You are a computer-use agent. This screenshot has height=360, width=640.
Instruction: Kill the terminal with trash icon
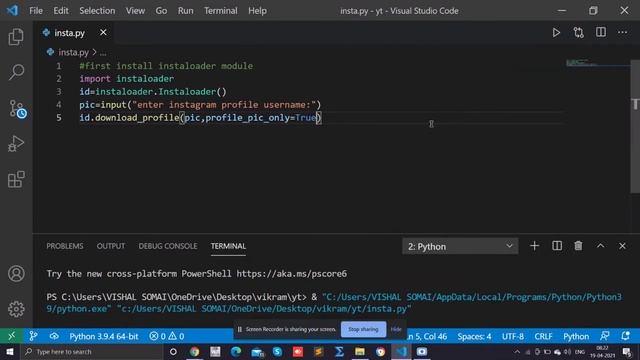578,246
